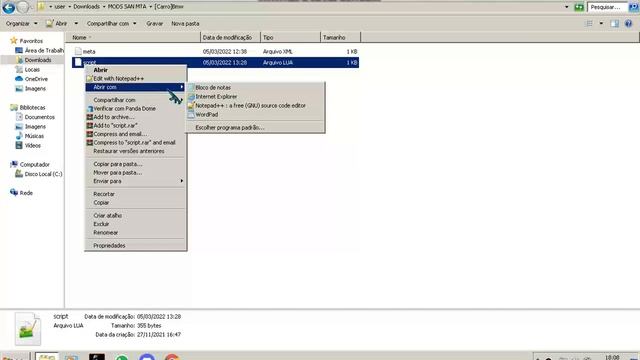The height and width of the screenshot is (360, 640).
Task: Expand the Abrir button dropdown arrow
Action: pos(76,24)
